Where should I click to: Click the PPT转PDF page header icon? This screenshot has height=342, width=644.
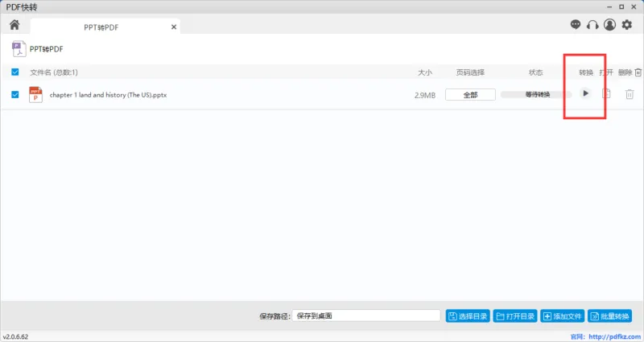[x=19, y=49]
